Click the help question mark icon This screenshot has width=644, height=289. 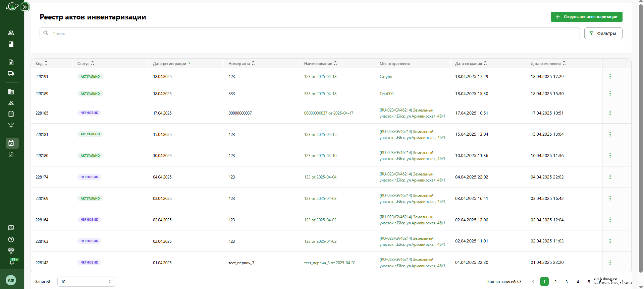[x=11, y=239]
